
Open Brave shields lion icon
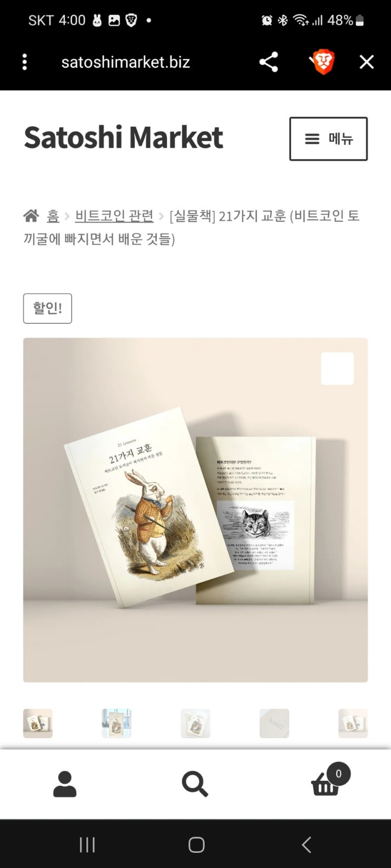[322, 62]
